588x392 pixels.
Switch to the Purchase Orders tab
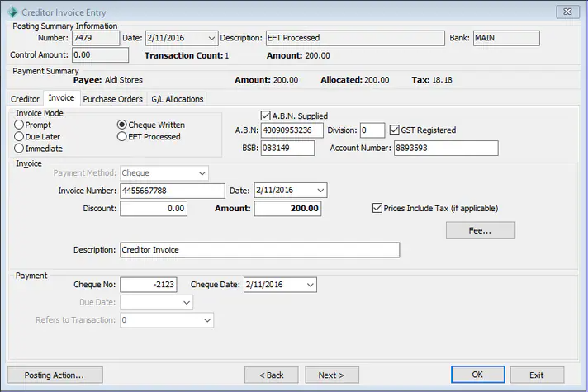pyautogui.click(x=113, y=99)
